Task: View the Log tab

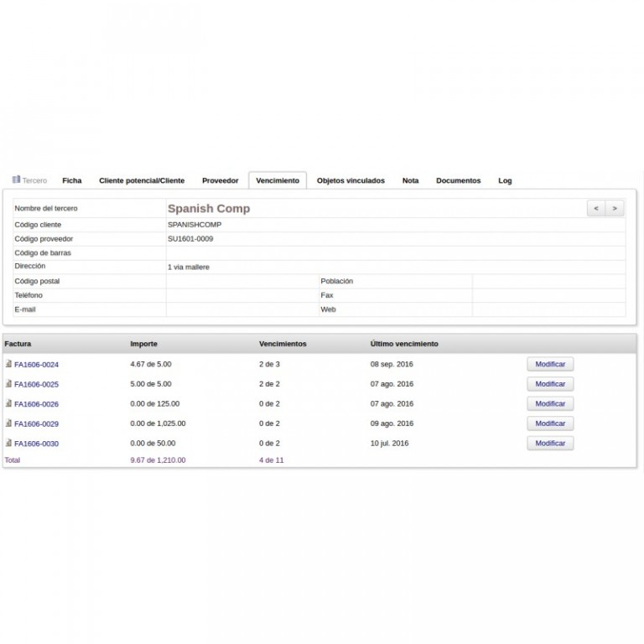Action: tap(505, 181)
